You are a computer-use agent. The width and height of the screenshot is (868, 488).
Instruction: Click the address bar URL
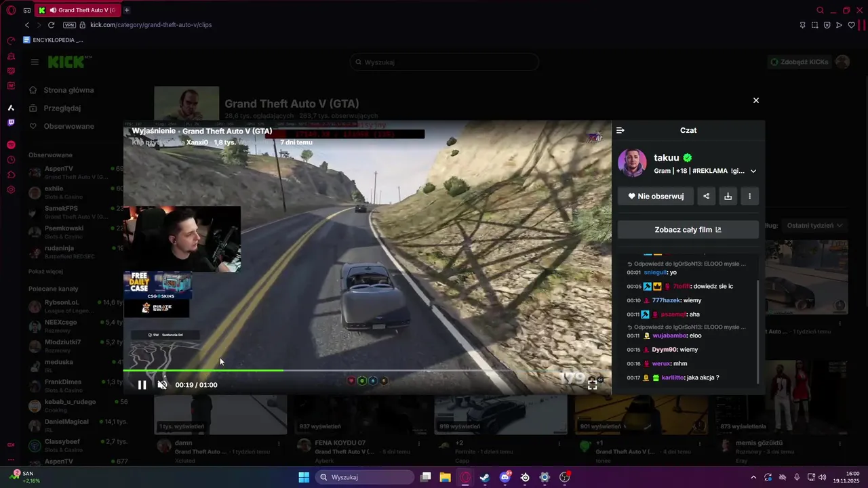[x=151, y=25]
